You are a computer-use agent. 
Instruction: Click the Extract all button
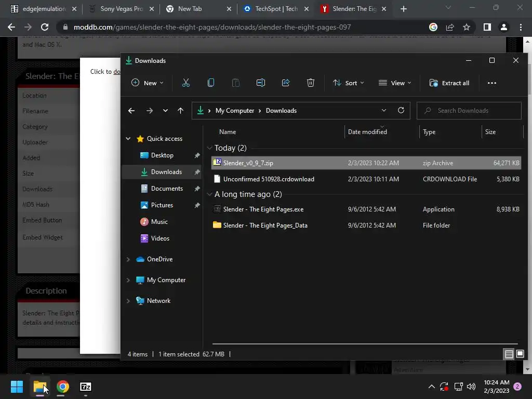449,83
